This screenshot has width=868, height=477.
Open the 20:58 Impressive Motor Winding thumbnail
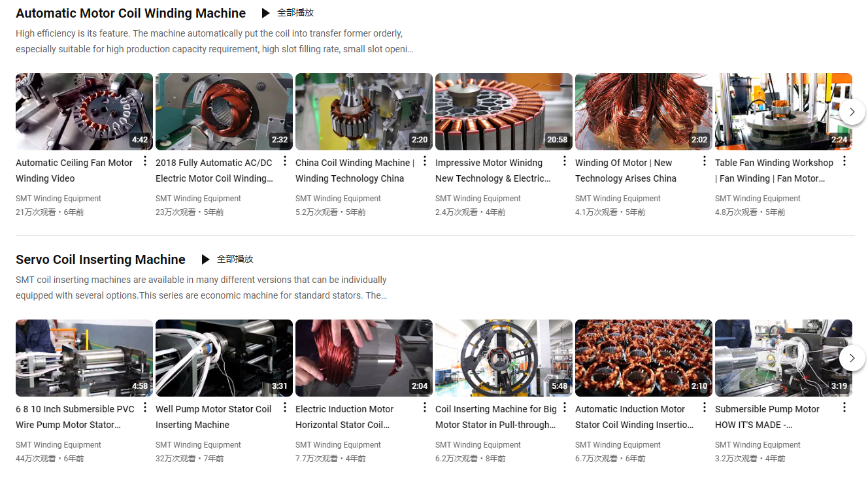503,112
